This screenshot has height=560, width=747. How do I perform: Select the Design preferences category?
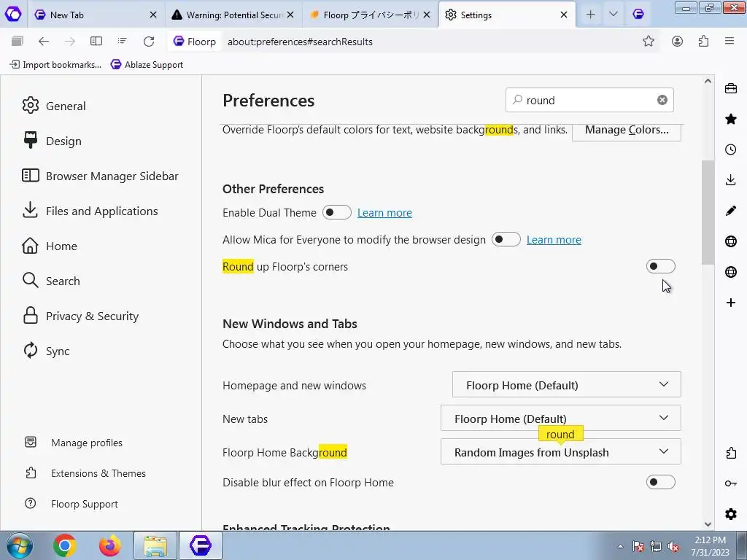[x=52, y=141]
